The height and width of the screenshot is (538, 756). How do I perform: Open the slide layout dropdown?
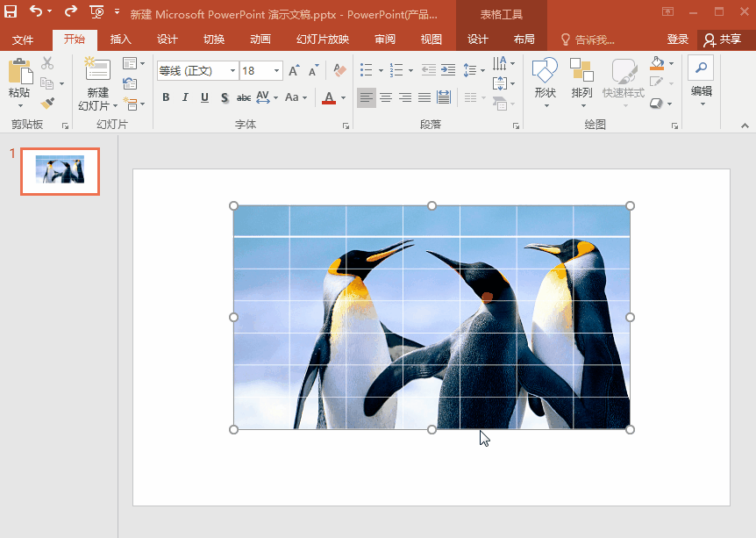pyautogui.click(x=133, y=63)
